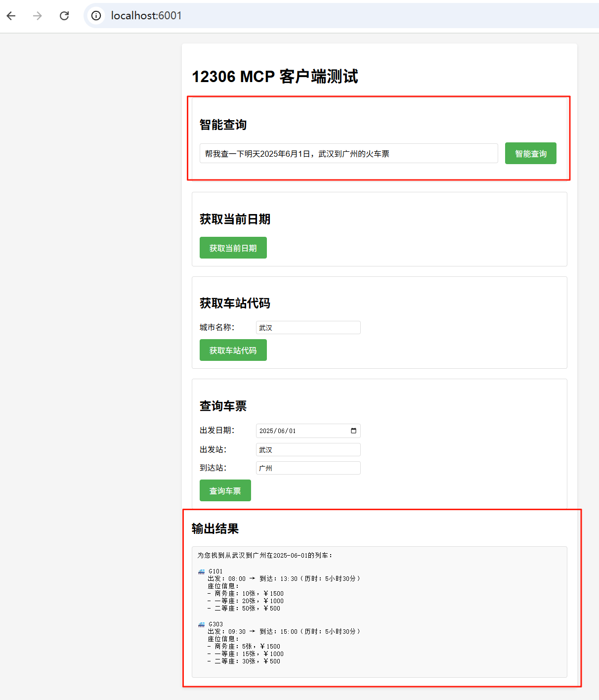Click the 智能查询 section heading

[223, 125]
